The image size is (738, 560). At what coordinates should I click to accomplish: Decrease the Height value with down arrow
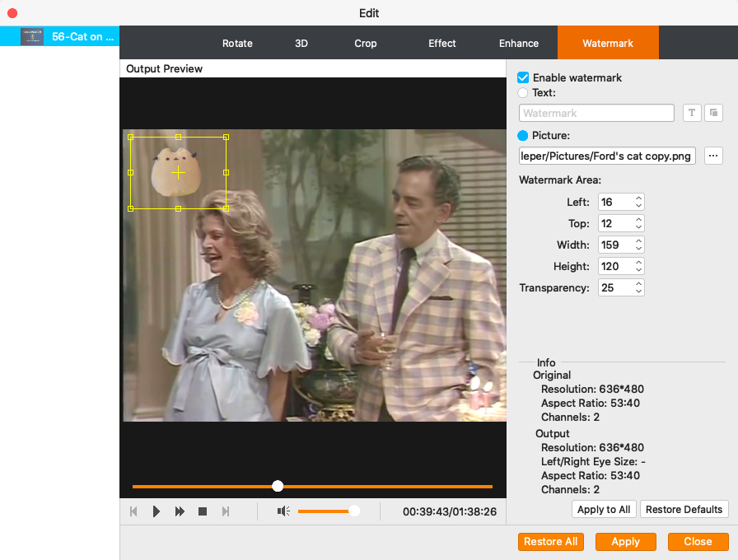[x=638, y=270]
